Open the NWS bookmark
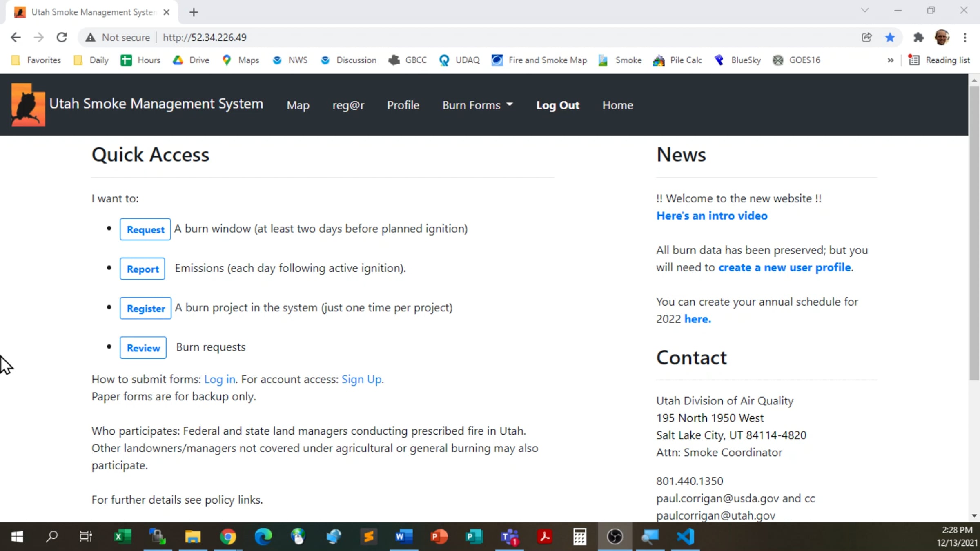Viewport: 980px width, 551px height. [290, 60]
